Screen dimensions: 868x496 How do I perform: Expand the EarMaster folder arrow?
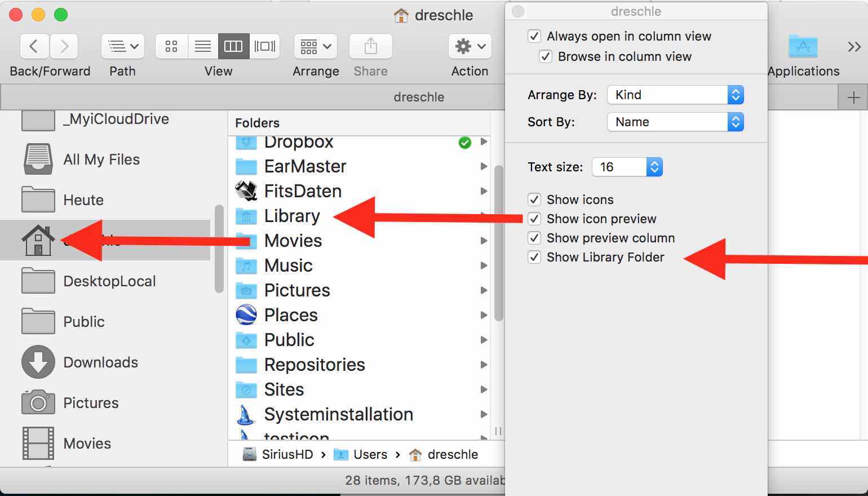tap(484, 166)
